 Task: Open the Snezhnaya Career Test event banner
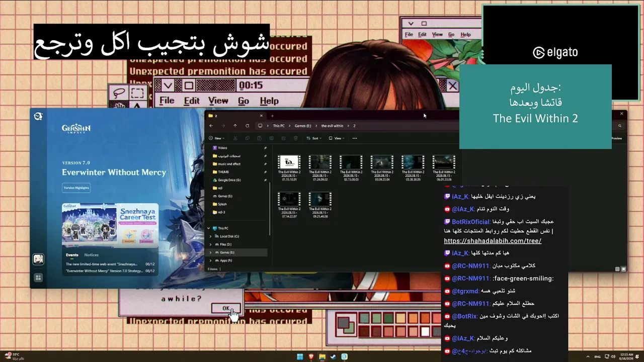(x=110, y=224)
